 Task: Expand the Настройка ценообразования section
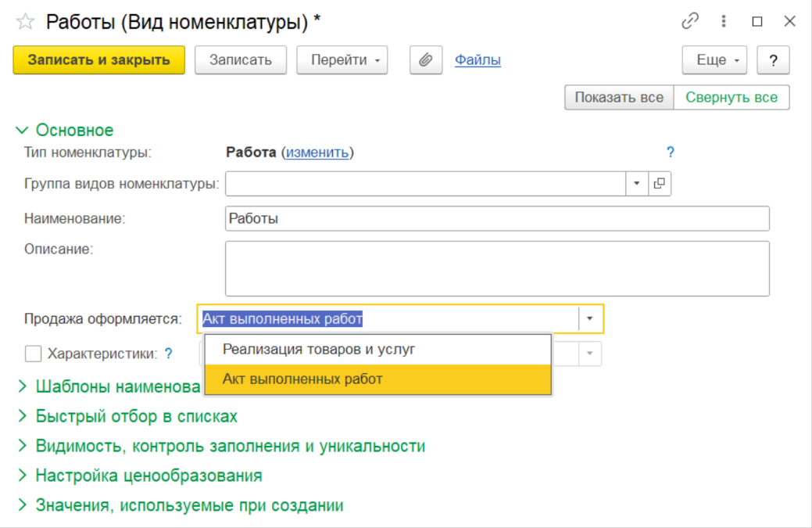148,476
